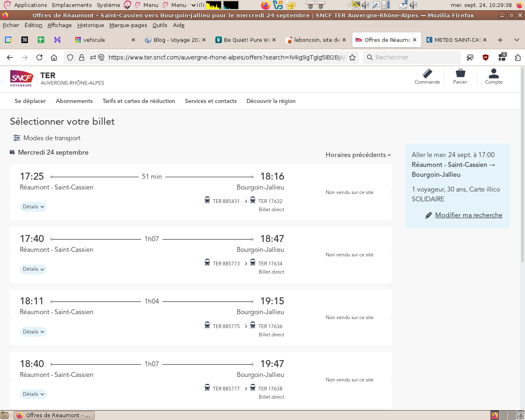Open Tarifs et cartes de réduction
Image resolution: width=525 pixels, height=420 pixels.
pyautogui.click(x=139, y=101)
